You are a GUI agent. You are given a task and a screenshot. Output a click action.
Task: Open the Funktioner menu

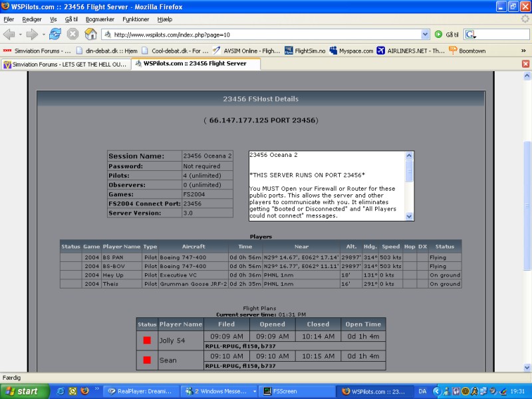pos(136,19)
